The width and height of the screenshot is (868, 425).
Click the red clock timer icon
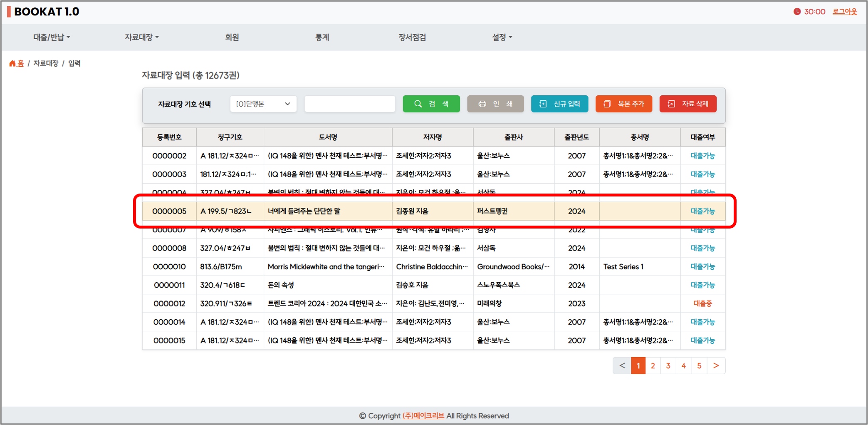tap(797, 12)
